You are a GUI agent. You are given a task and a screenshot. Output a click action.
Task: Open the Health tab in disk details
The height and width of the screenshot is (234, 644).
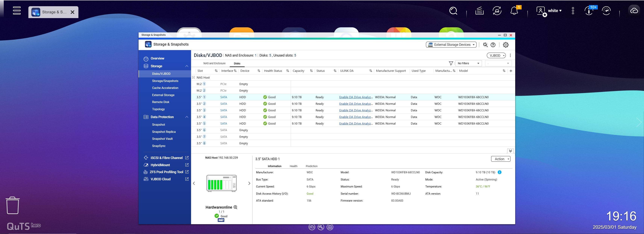click(x=294, y=166)
